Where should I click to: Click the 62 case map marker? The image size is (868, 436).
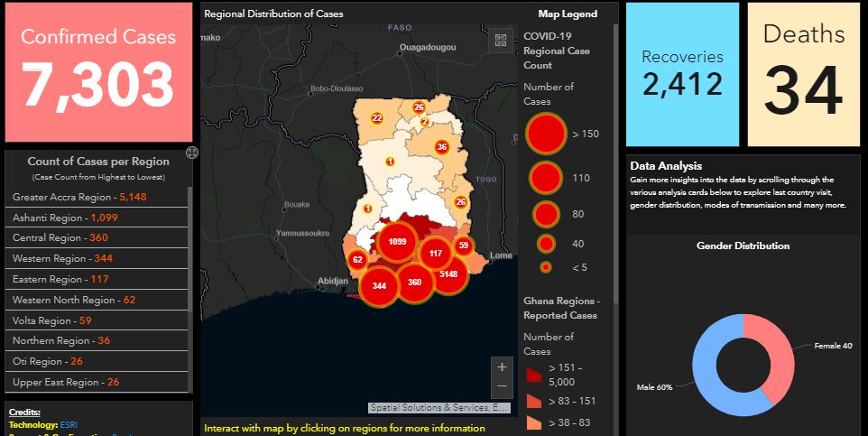pos(357,260)
